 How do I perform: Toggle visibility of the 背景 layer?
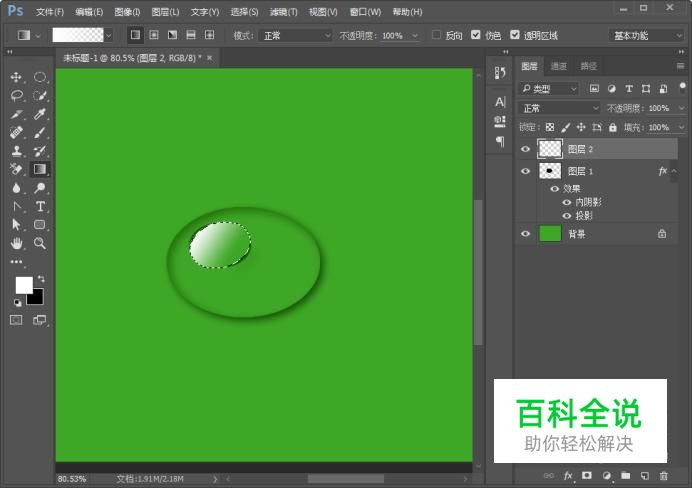click(x=525, y=233)
